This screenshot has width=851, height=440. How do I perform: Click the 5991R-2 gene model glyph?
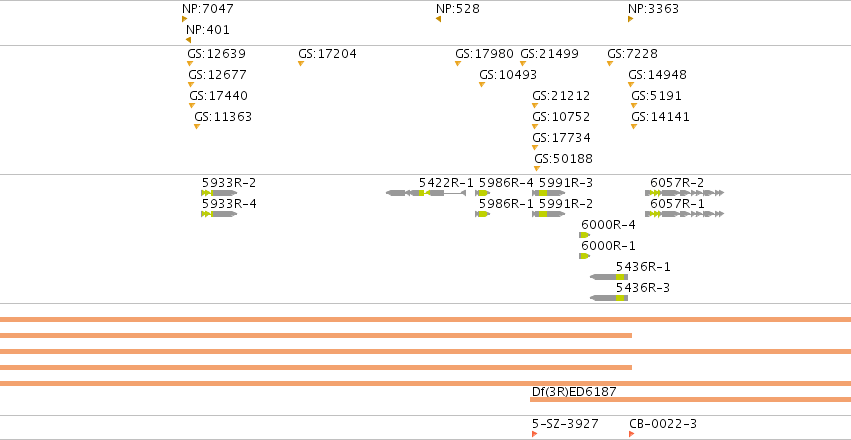point(549,214)
